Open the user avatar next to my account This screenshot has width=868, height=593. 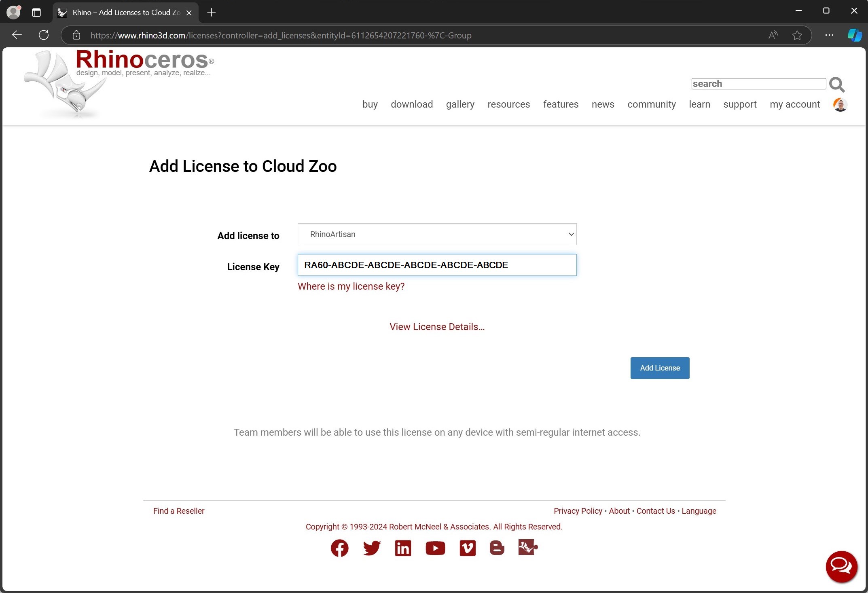click(840, 105)
